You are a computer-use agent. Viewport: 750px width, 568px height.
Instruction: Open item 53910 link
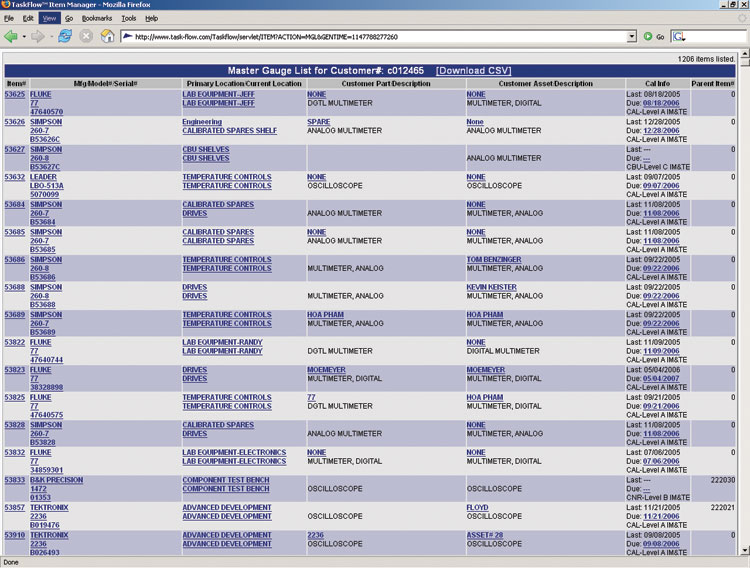coord(14,535)
